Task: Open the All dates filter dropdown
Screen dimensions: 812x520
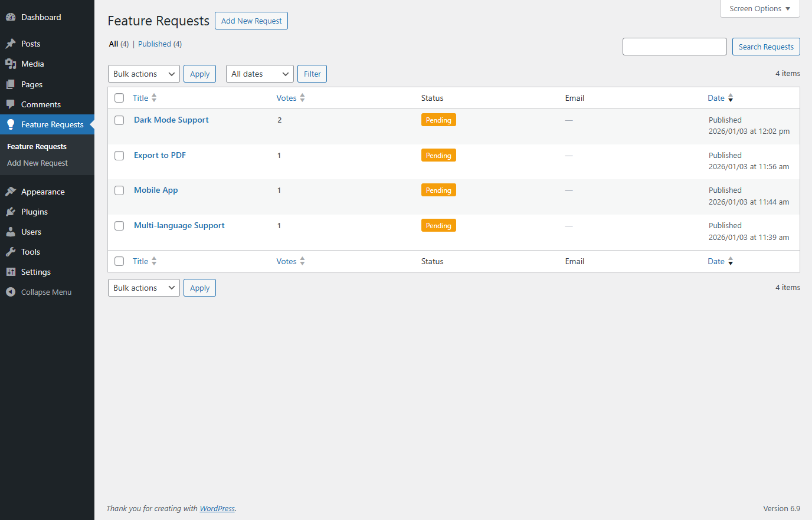Action: point(260,73)
